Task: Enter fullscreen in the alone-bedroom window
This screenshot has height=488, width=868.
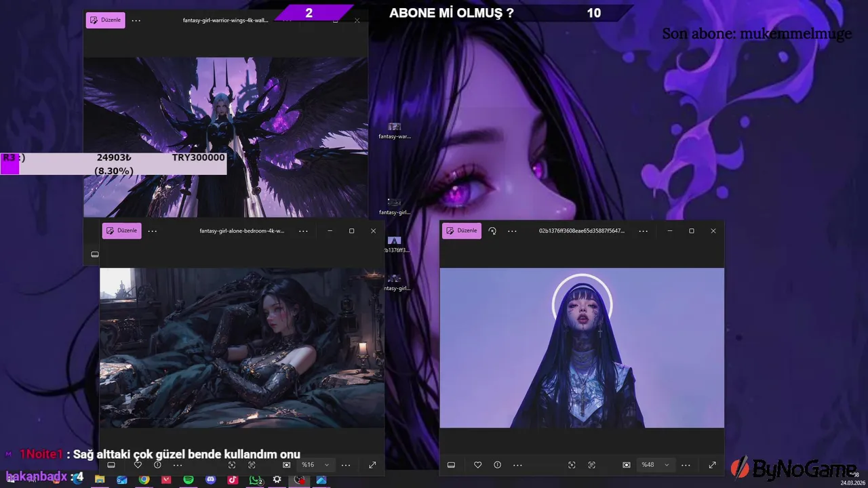Action: point(372,465)
